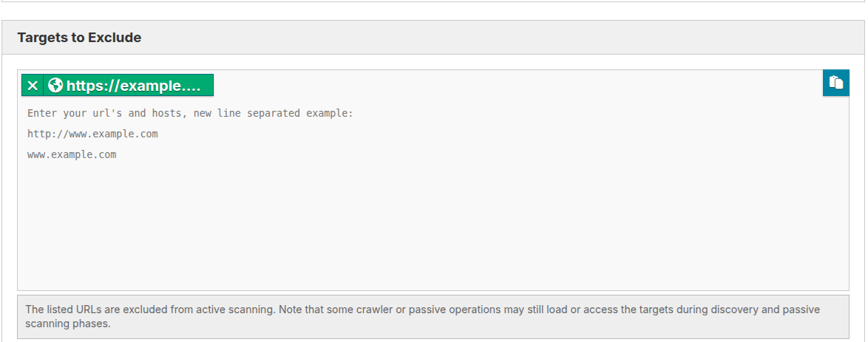The image size is (868, 342).
Task: Click the excluded URLs information note
Action: pos(433,317)
